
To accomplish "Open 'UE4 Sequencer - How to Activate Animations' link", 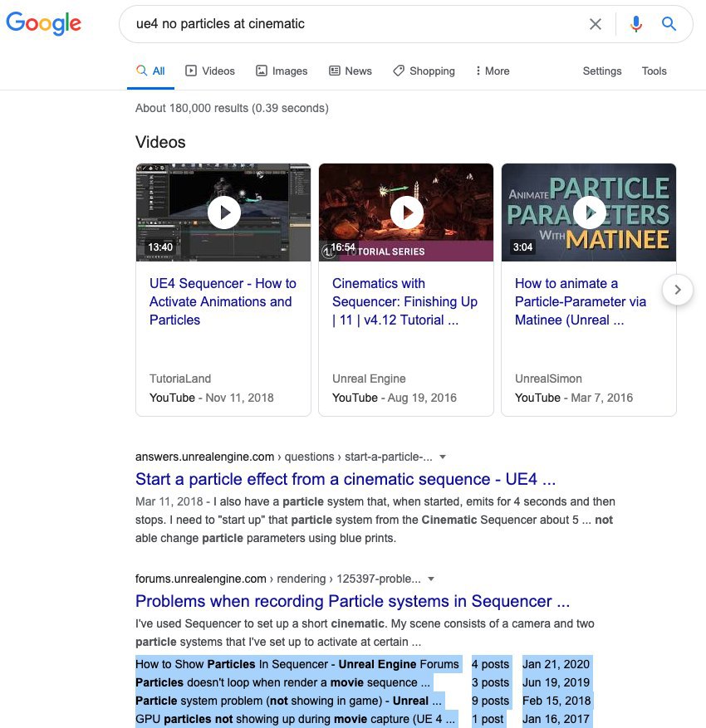I will coord(223,301).
